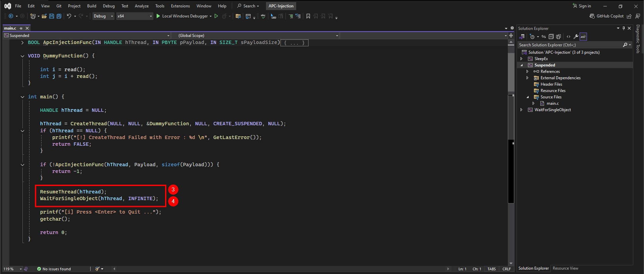The width and height of the screenshot is (644, 274).
Task: Save the current file main.c
Action: coord(52,16)
